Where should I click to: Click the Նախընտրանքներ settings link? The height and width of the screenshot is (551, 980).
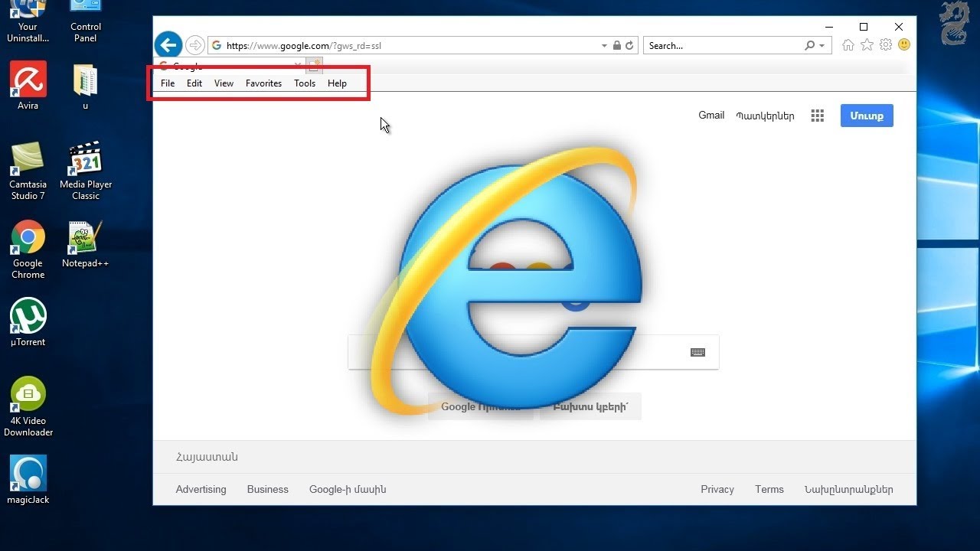point(848,490)
